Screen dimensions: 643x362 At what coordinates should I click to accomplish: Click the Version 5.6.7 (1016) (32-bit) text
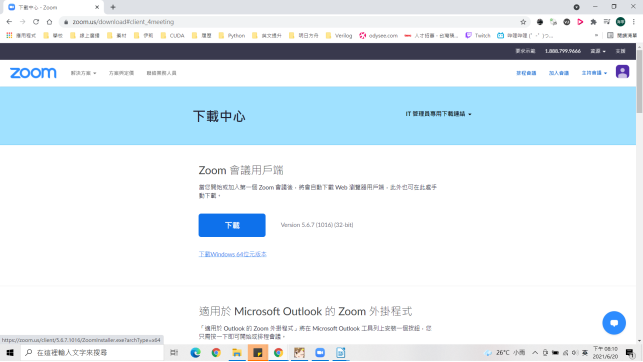point(317,225)
